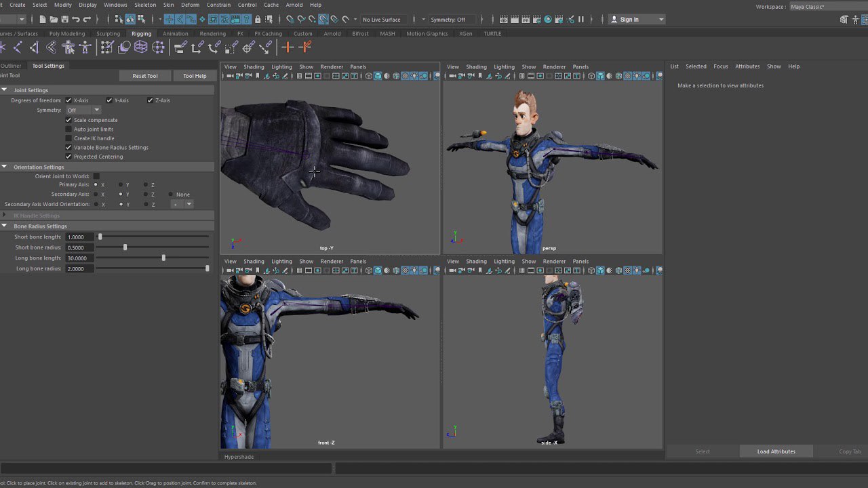Viewport: 868px width, 488px height.
Task: Open the Quick Rig shelf tool
Action: pyautogui.click(x=68, y=47)
